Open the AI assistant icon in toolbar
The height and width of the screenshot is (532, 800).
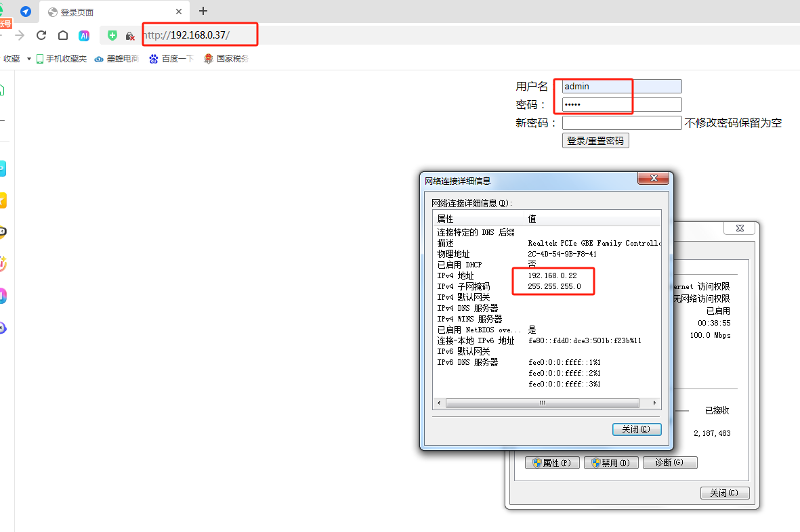(x=84, y=35)
